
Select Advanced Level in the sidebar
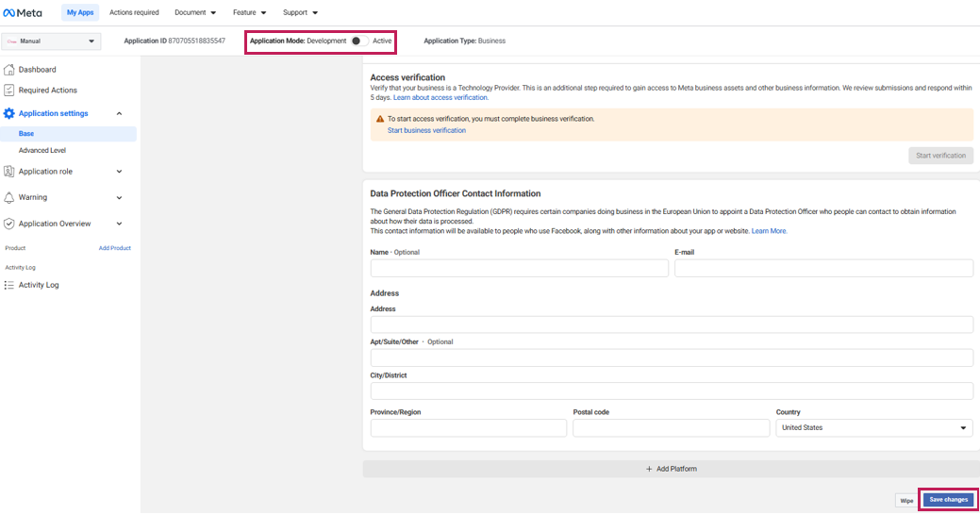[x=42, y=150]
